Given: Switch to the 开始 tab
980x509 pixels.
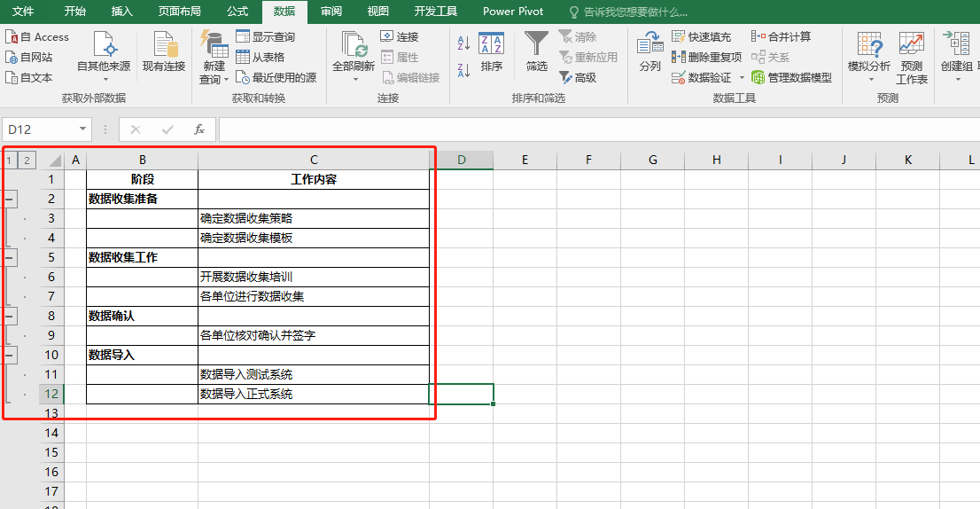Looking at the screenshot, I should coord(75,12).
